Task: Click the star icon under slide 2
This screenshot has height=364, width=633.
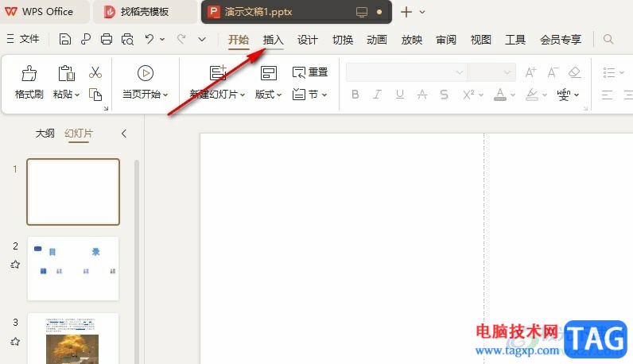Action: coord(15,265)
